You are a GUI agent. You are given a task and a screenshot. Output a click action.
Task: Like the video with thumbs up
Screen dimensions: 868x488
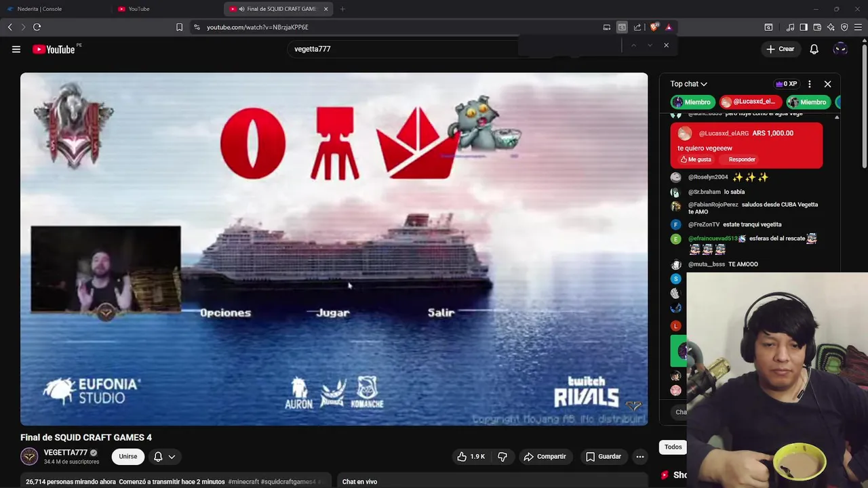[471, 457]
